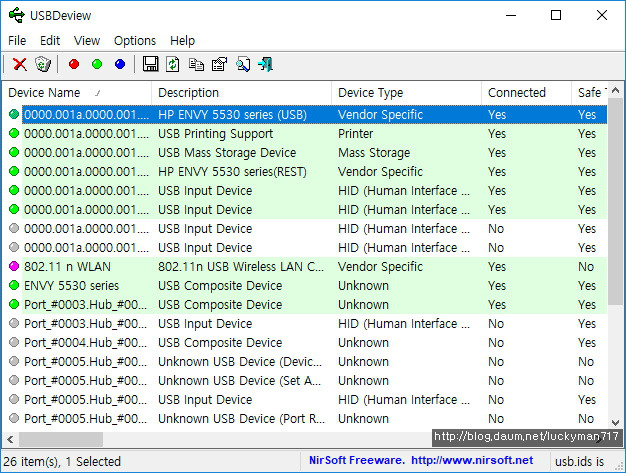Image resolution: width=626 pixels, height=473 pixels.
Task: Select the 802.11n USB Wireless LAN description
Action: (x=241, y=266)
